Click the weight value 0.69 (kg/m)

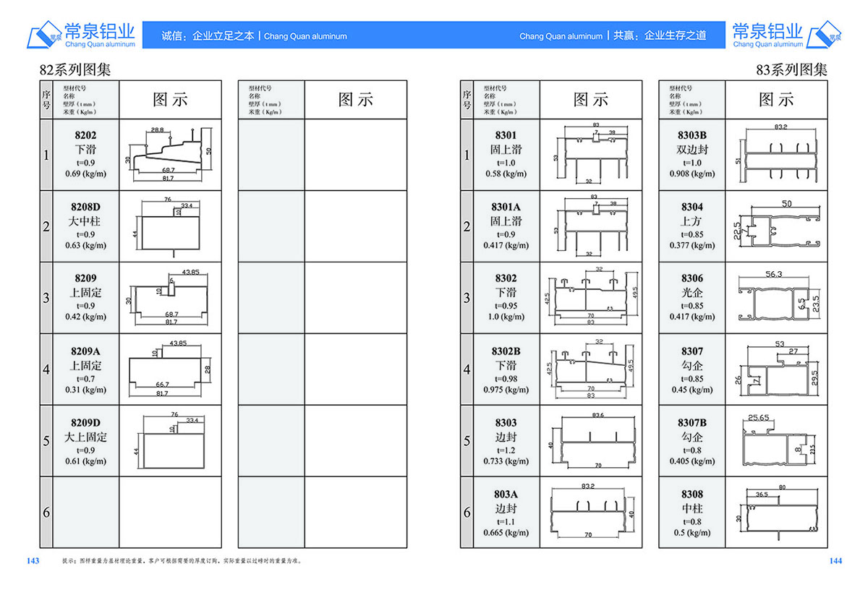click(85, 174)
